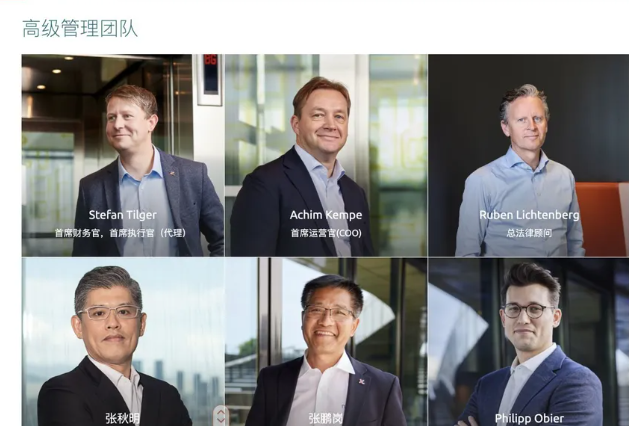Screen dimensions: 629x426
Task: Click the Stefan Tilger name label
Action: point(123,215)
